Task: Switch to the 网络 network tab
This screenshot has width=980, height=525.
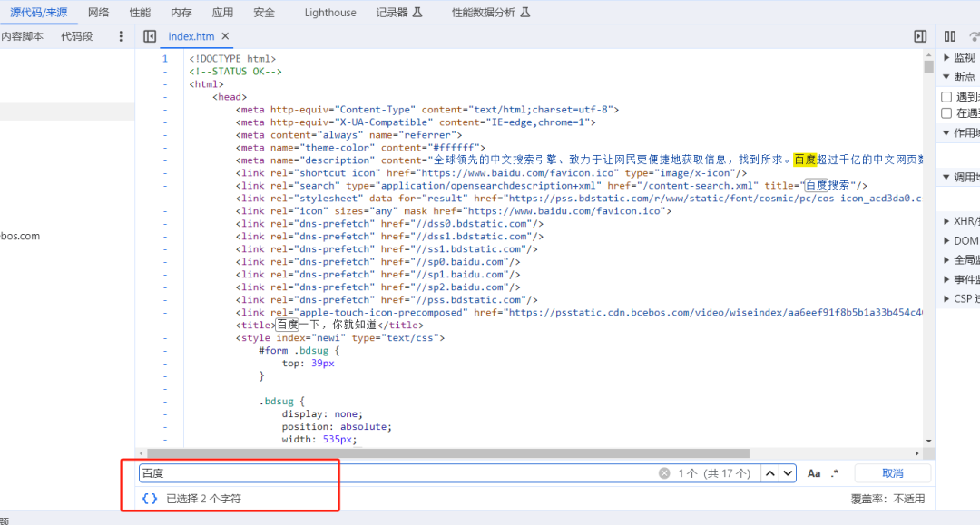Action: pos(98,13)
